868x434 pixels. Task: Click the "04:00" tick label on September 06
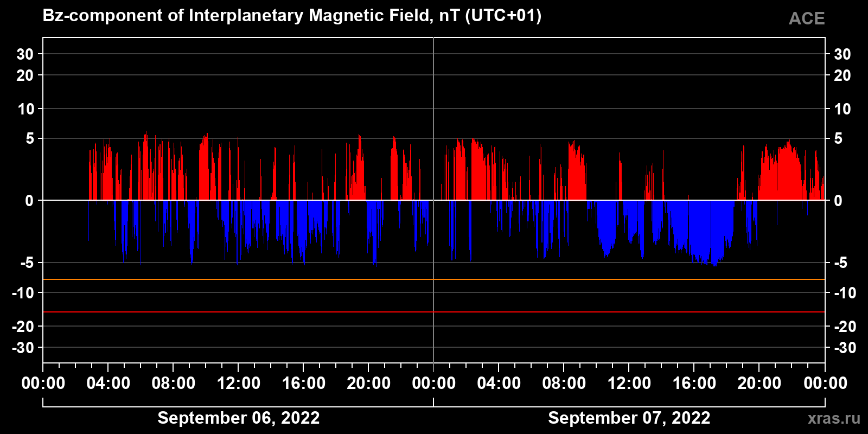coord(108,383)
